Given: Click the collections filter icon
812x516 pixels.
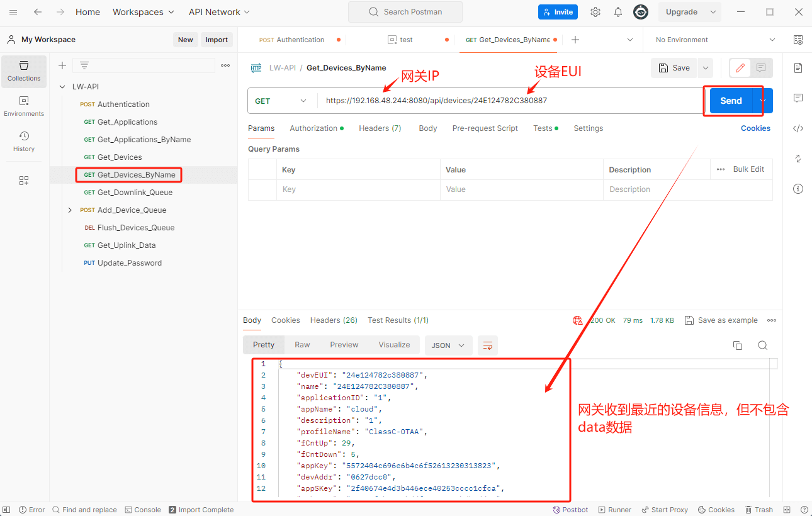Looking at the screenshot, I should pos(84,65).
